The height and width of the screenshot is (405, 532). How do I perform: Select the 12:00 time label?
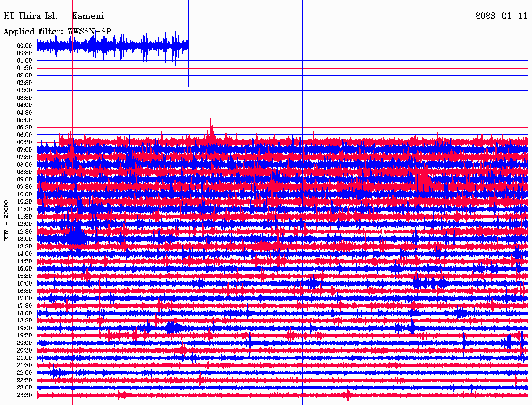point(24,224)
